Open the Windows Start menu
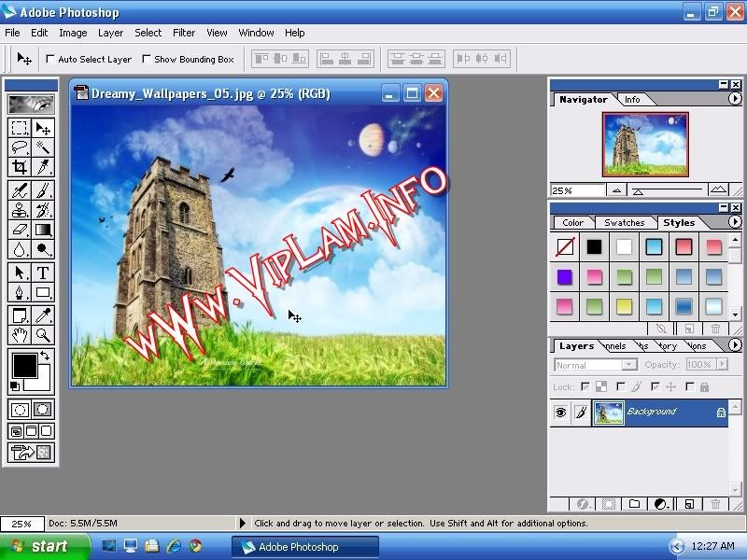 tap(44, 546)
